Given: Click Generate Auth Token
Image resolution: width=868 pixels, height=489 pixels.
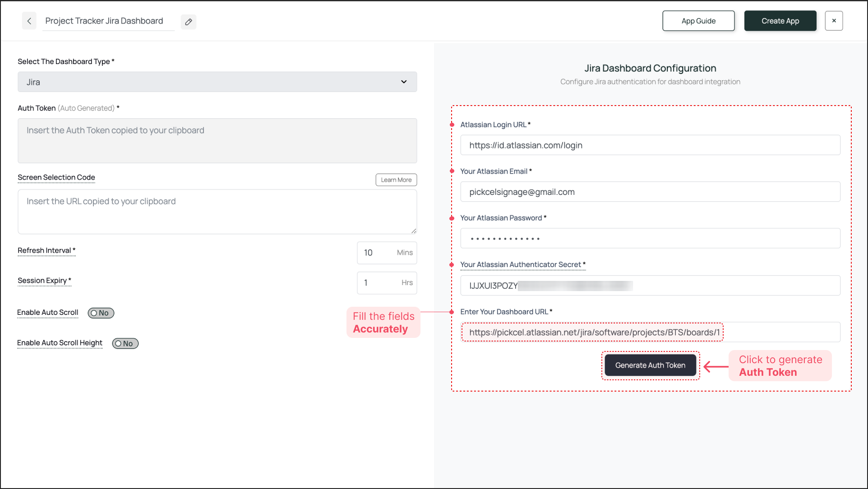Looking at the screenshot, I should [650, 365].
